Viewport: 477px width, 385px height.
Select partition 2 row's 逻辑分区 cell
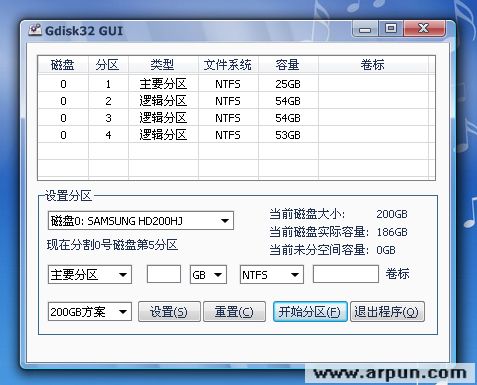click(x=163, y=101)
